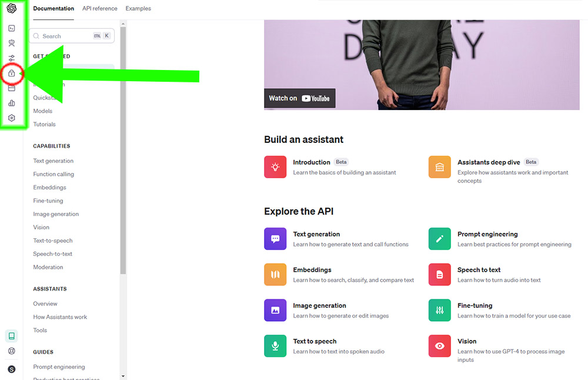Open Overview under Assistants
Screen dimensions: 588x380
pos(45,304)
